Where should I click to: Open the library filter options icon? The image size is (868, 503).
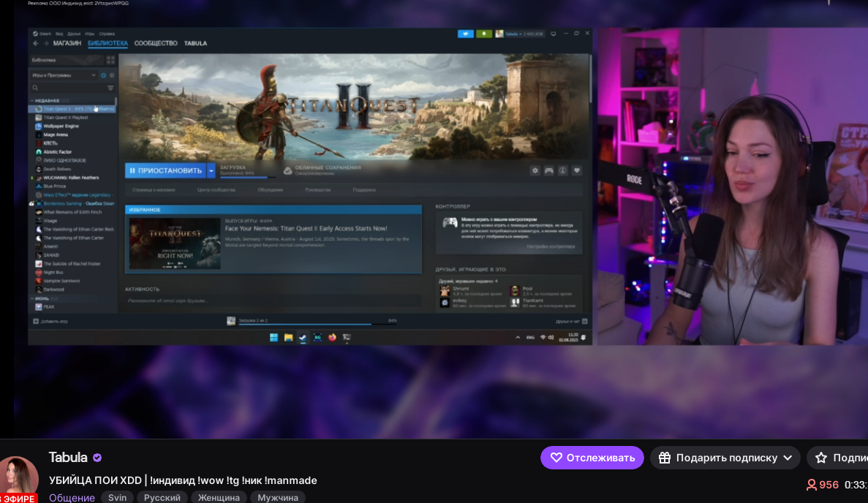(110, 88)
